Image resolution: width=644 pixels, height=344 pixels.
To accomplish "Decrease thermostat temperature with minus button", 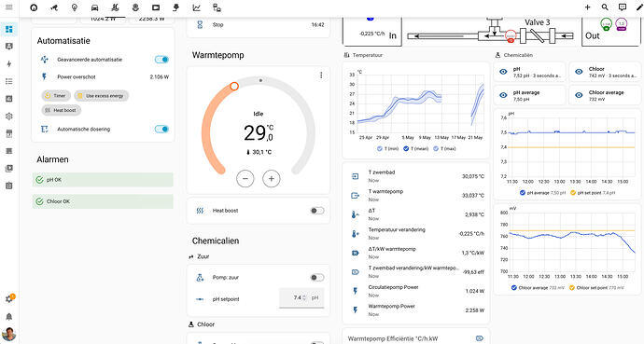I will (245, 179).
